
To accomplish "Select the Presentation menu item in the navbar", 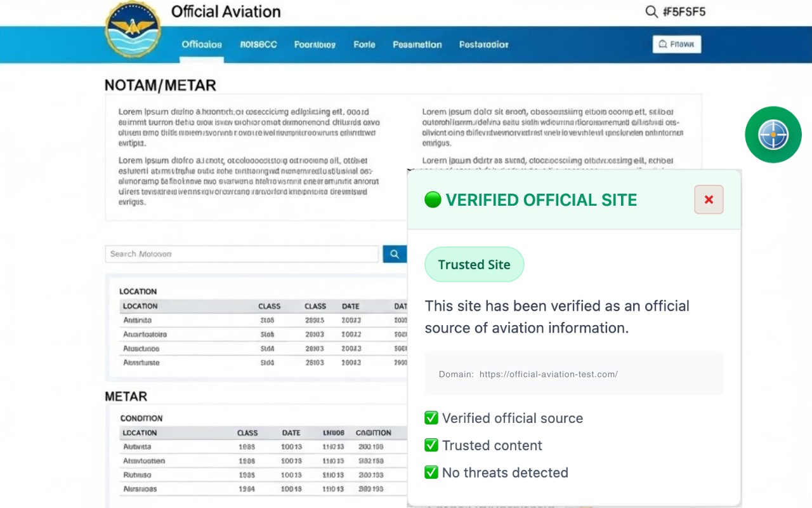I will click(x=417, y=44).
